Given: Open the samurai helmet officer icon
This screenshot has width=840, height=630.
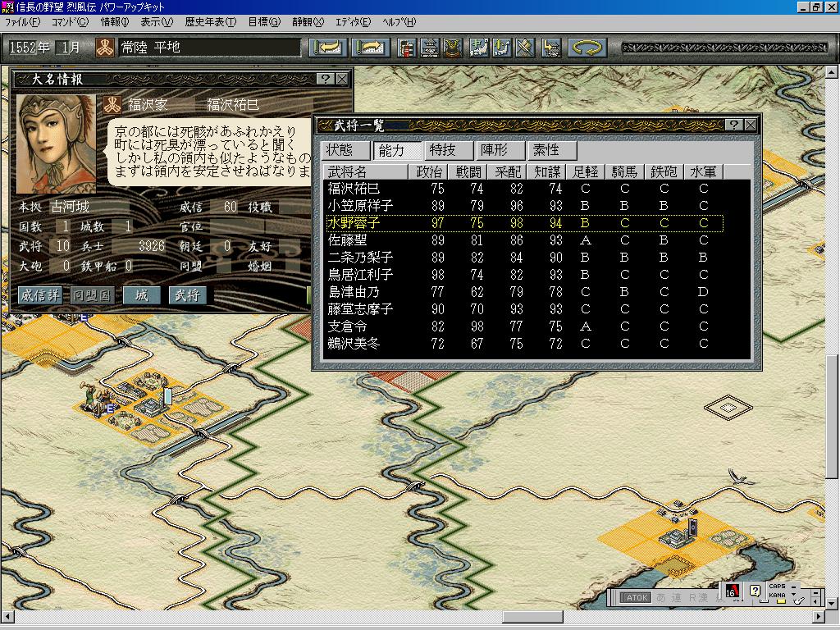Looking at the screenshot, I should pyautogui.click(x=453, y=48).
